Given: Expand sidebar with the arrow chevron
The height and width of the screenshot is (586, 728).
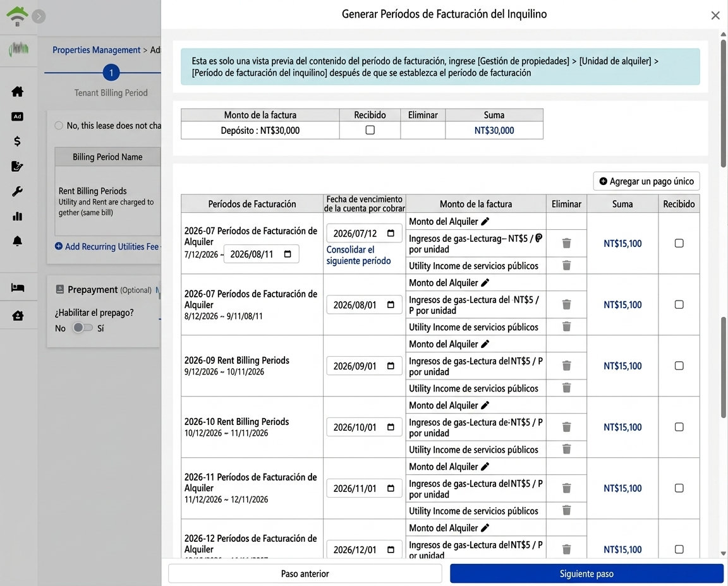Looking at the screenshot, I should pos(39,16).
